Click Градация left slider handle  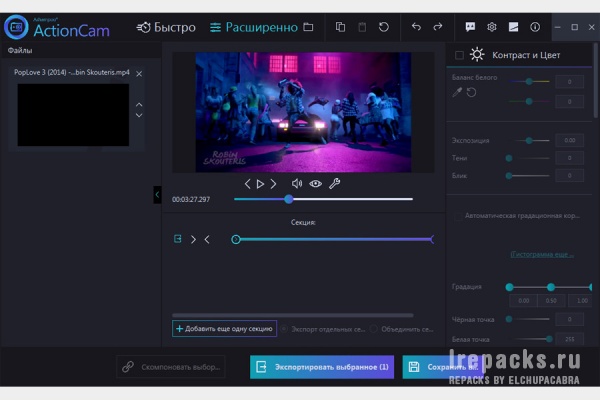click(x=509, y=287)
